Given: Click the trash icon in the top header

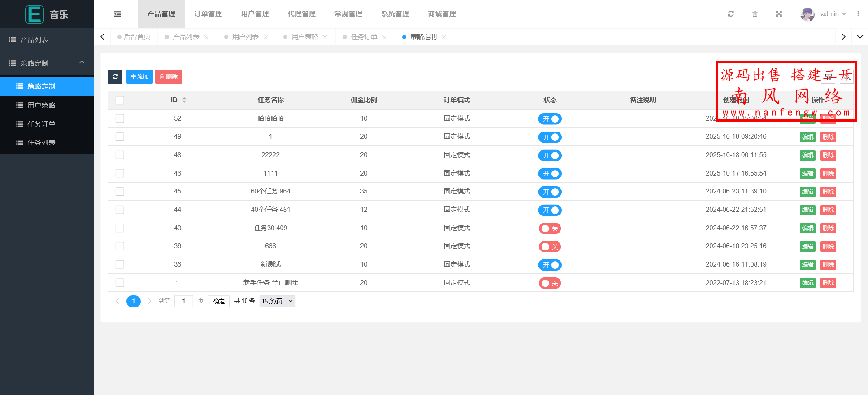Looking at the screenshot, I should pos(755,14).
